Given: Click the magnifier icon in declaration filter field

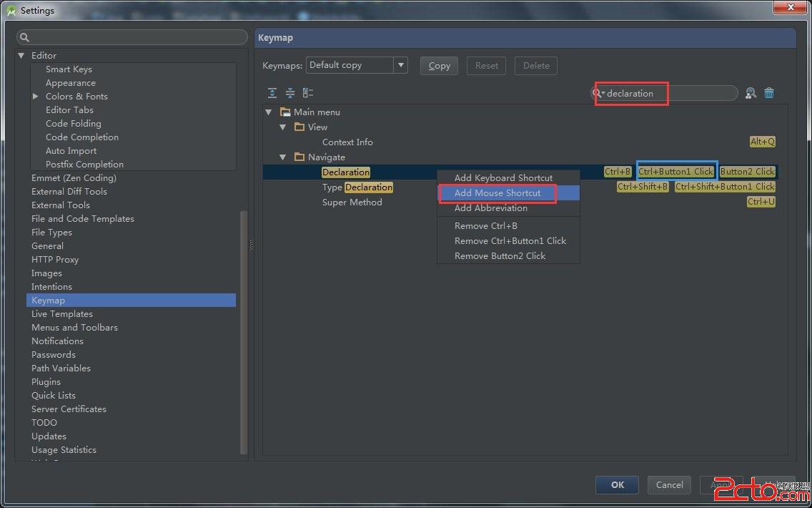Looking at the screenshot, I should point(598,93).
